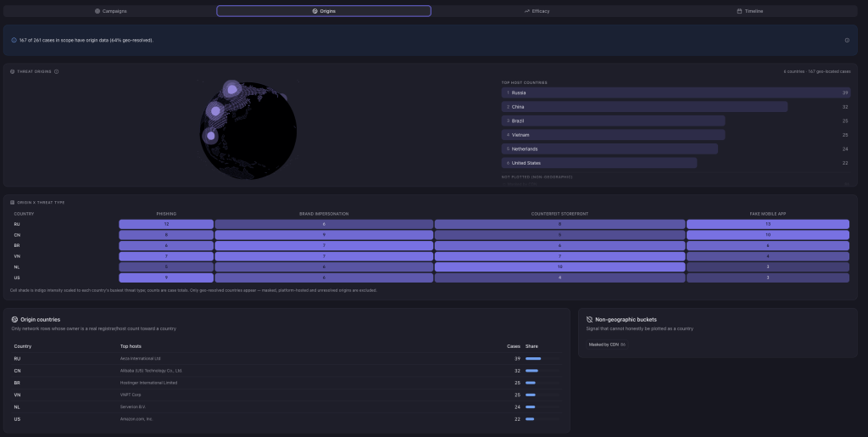Click the Aeza International Ltd host row
The height and width of the screenshot is (437, 868).
[288, 358]
